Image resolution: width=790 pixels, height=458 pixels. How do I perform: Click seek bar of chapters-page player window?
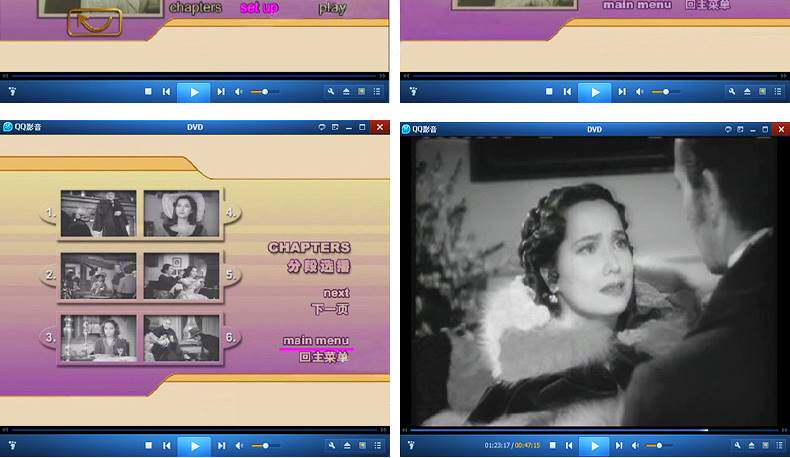coord(194,430)
